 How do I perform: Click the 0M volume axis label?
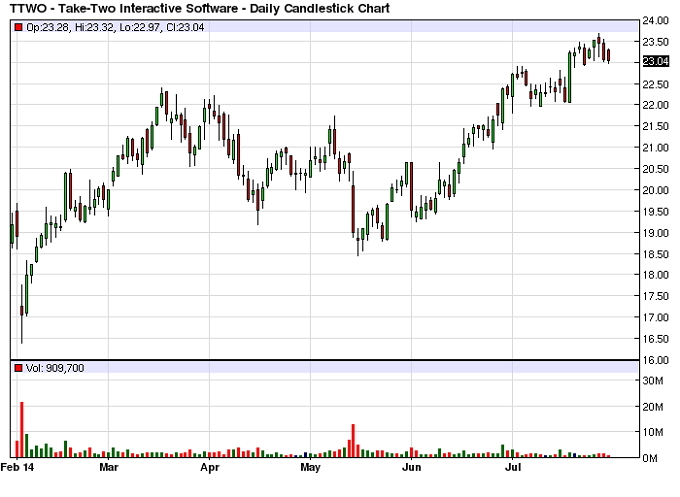[x=650, y=458]
